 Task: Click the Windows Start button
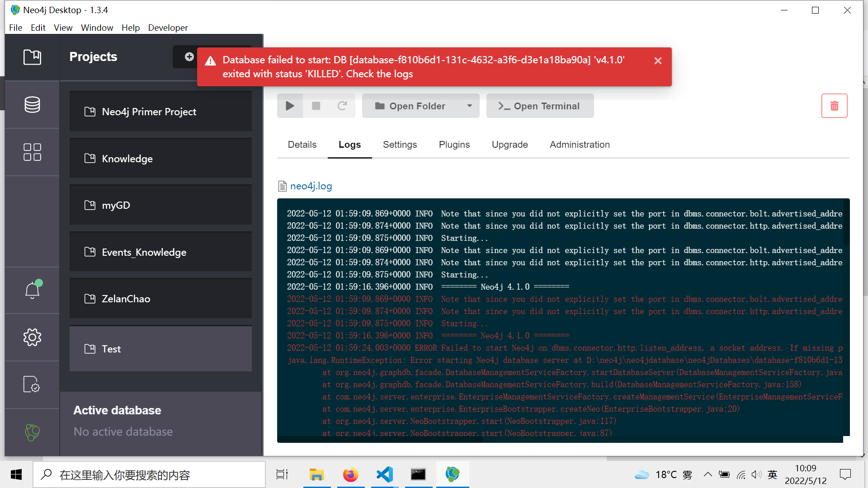tap(16, 474)
